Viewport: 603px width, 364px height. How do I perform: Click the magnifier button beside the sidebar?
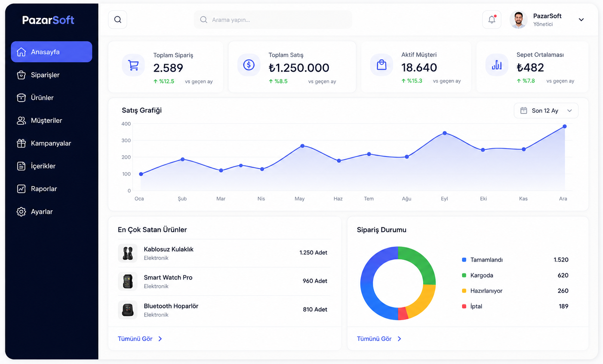click(118, 19)
